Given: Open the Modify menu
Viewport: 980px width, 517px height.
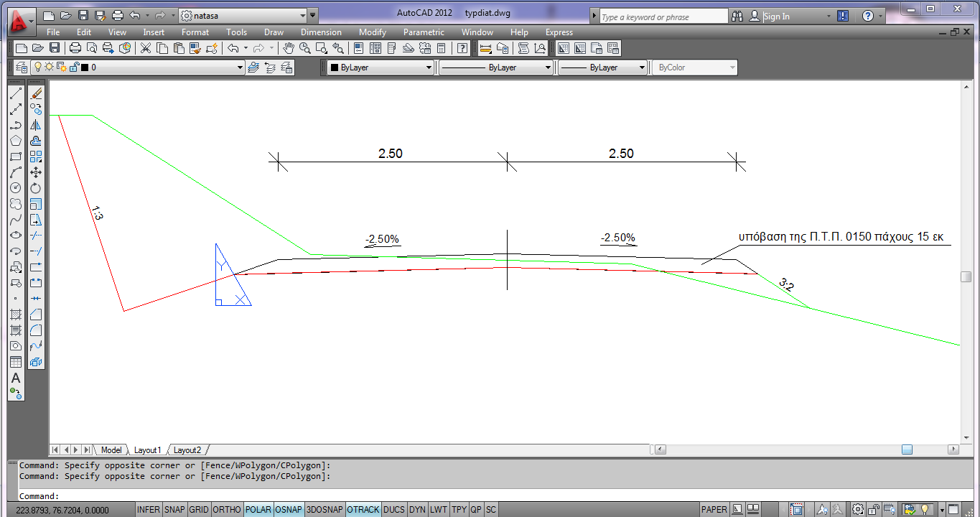Looking at the screenshot, I should (373, 32).
